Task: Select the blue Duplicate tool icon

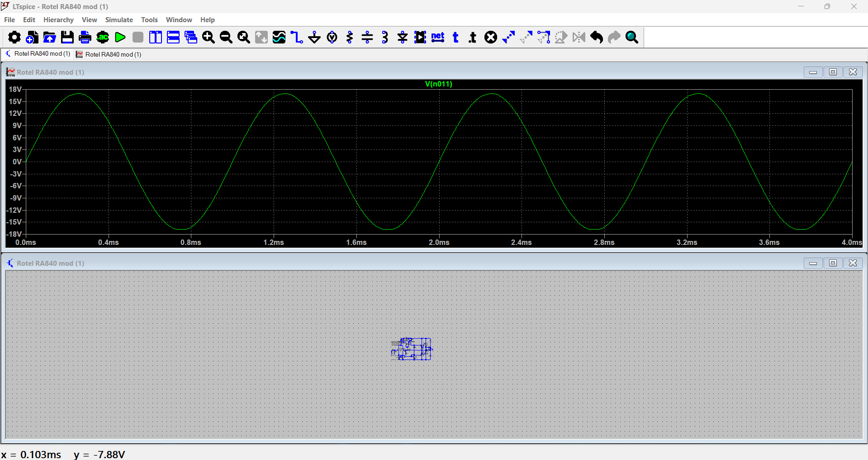Action: tap(508, 37)
